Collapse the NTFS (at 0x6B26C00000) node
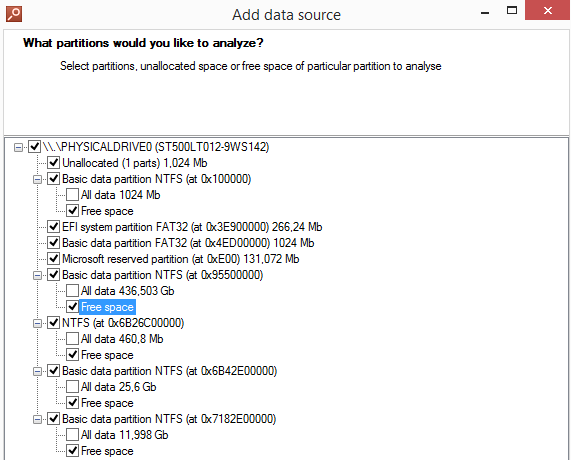Image resolution: width=571 pixels, height=460 pixels. point(37,323)
